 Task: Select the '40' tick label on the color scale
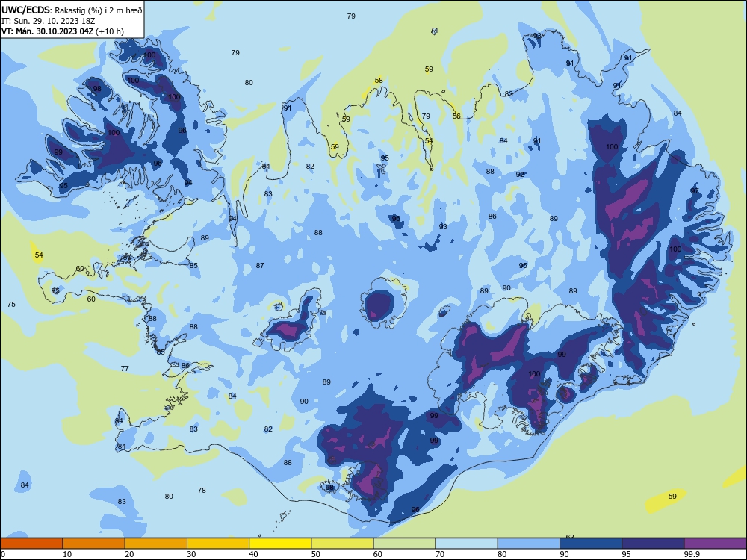point(253,554)
